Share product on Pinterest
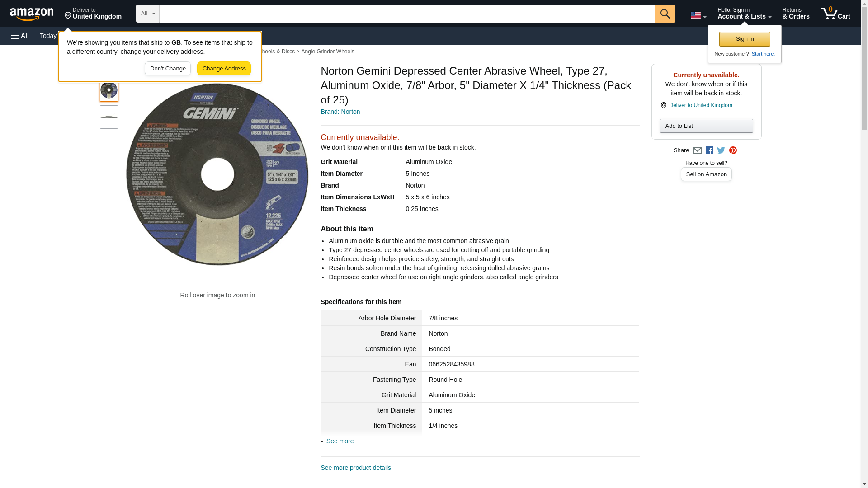 [733, 150]
